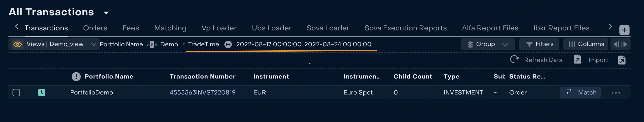Click the collapse/expand panel arrows icon
644x122 pixels.
click(620, 44)
